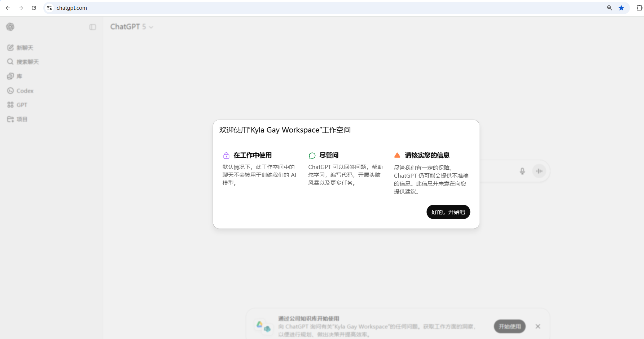This screenshot has width=644, height=339.
Task: Click the bookmark star icon
Action: coord(621,8)
